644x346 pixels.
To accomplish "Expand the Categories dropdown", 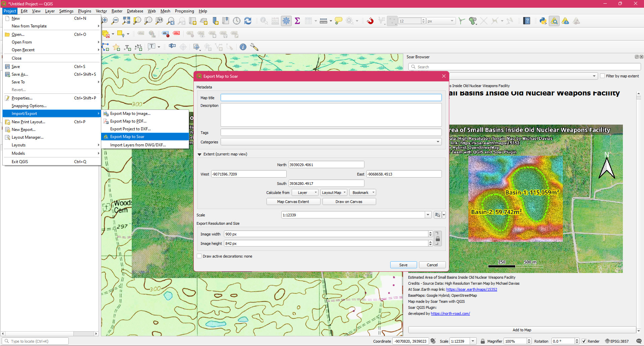I will [437, 142].
